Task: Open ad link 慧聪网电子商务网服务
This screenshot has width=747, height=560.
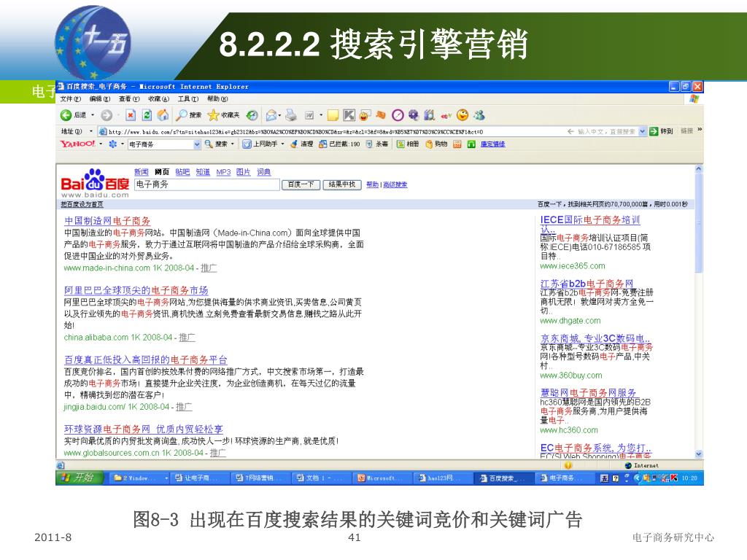Action: pyautogui.click(x=589, y=393)
